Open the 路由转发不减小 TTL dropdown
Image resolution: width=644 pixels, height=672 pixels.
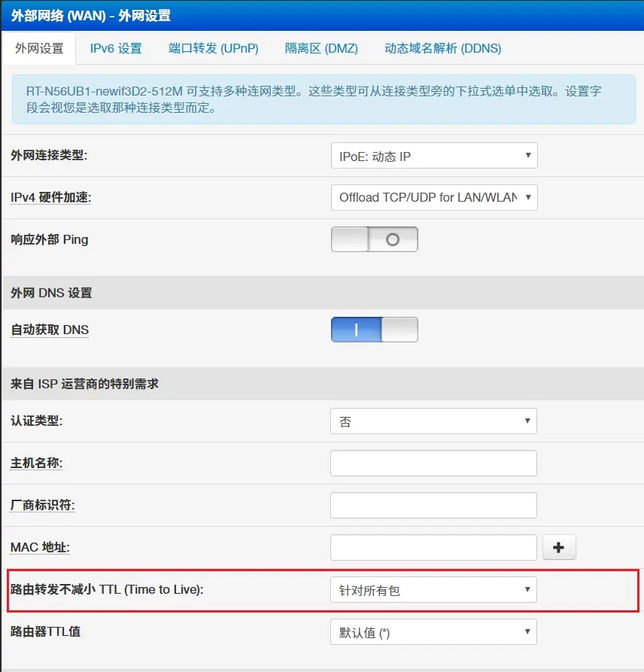click(433, 590)
